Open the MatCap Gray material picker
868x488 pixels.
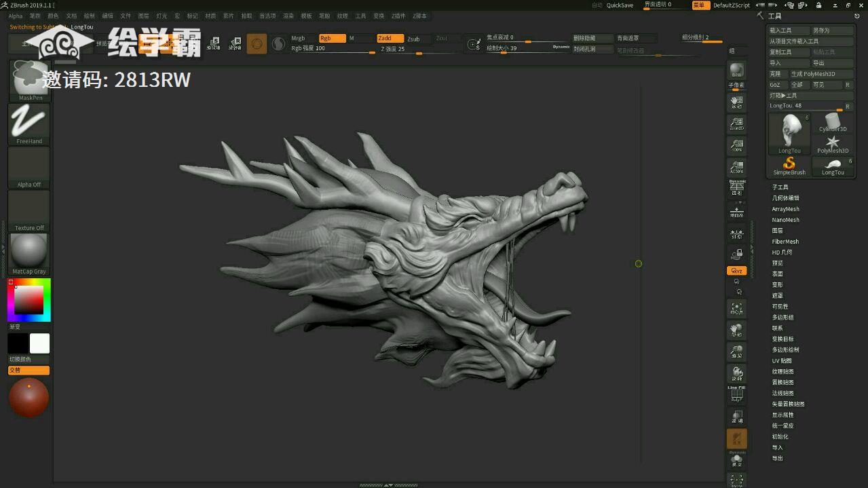(29, 252)
